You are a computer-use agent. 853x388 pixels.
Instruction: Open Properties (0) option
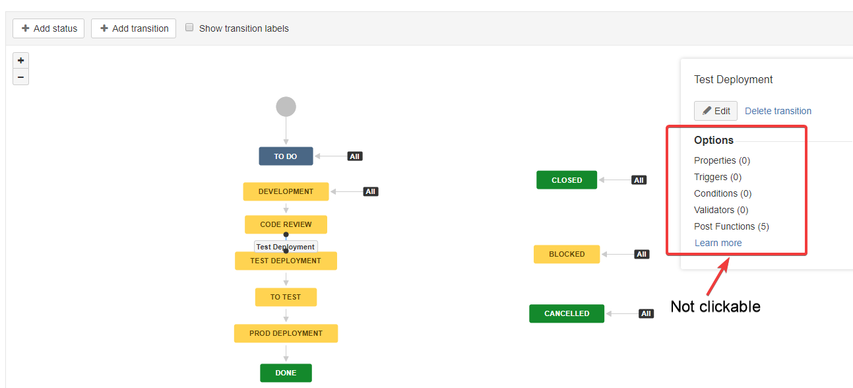click(722, 161)
